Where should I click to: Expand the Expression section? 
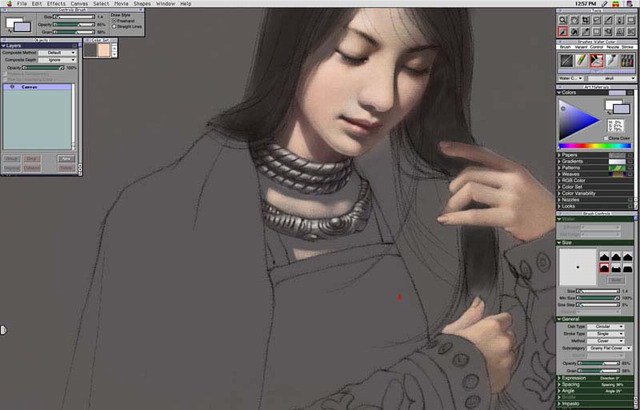click(x=560, y=378)
